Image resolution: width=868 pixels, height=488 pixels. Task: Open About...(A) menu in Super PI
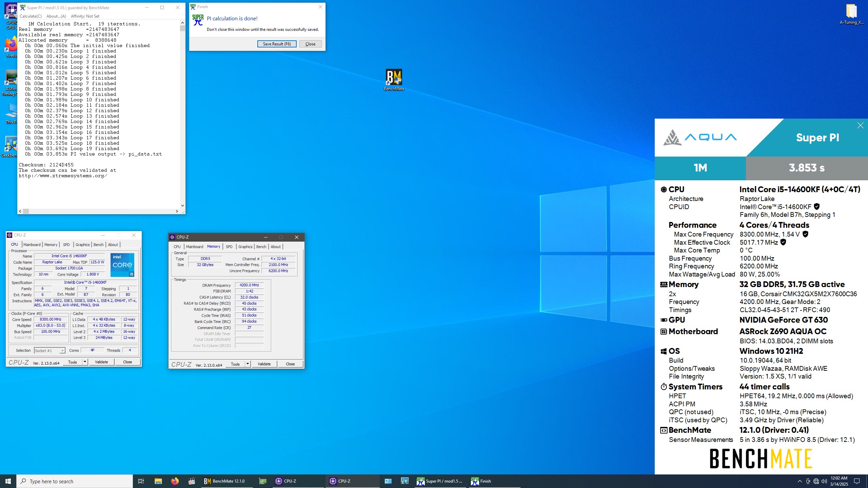coord(56,16)
